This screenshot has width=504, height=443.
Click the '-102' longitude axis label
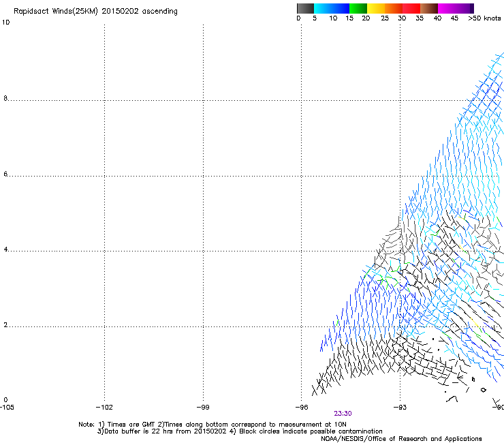click(x=104, y=408)
